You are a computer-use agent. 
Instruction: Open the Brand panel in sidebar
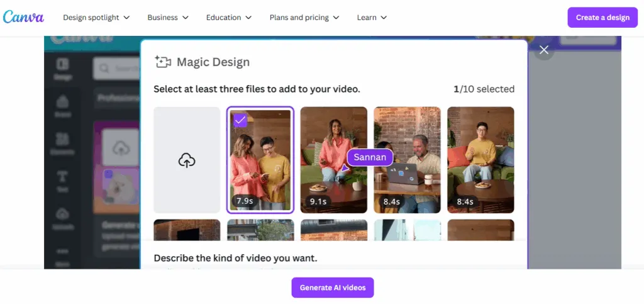pos(63,106)
